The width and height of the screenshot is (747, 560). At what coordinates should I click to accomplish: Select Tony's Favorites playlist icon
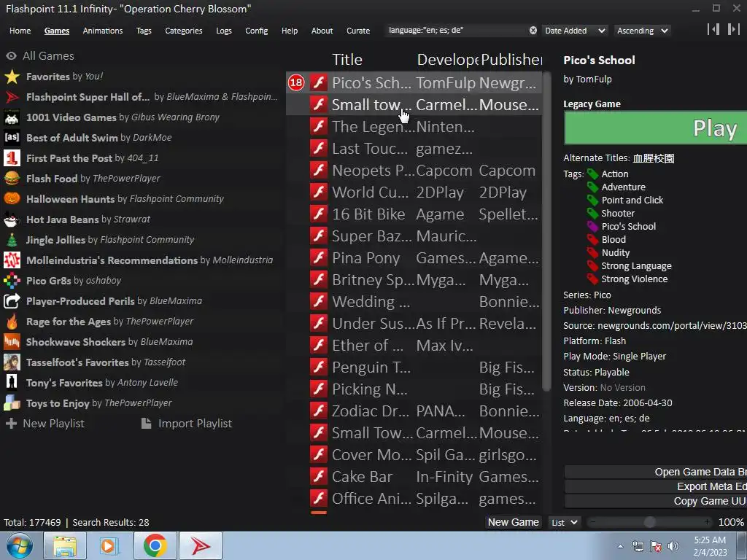point(12,382)
